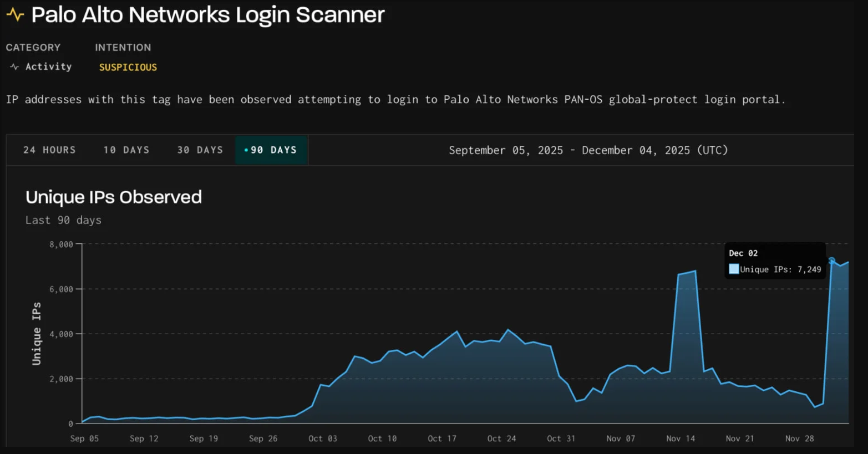Click the highlighted Dec 02 data point
The width and height of the screenshot is (868, 454).
[x=831, y=261]
